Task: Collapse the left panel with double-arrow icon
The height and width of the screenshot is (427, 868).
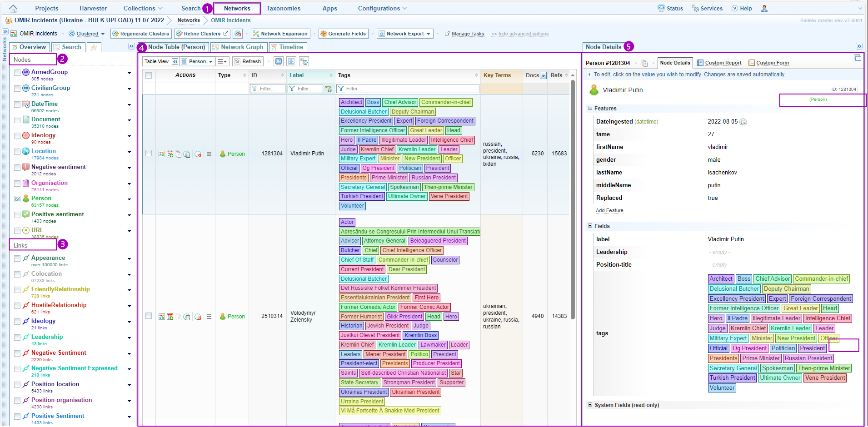Action: [131, 46]
